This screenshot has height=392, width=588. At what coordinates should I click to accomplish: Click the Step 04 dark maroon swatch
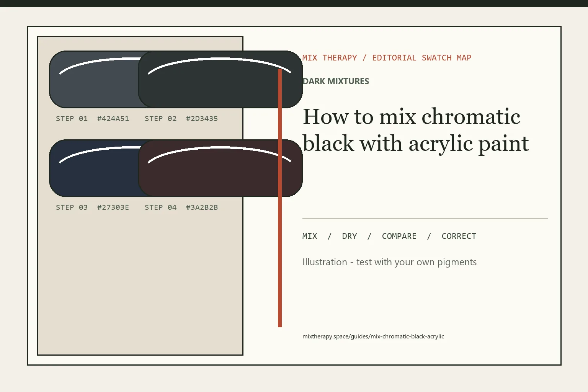click(220, 168)
